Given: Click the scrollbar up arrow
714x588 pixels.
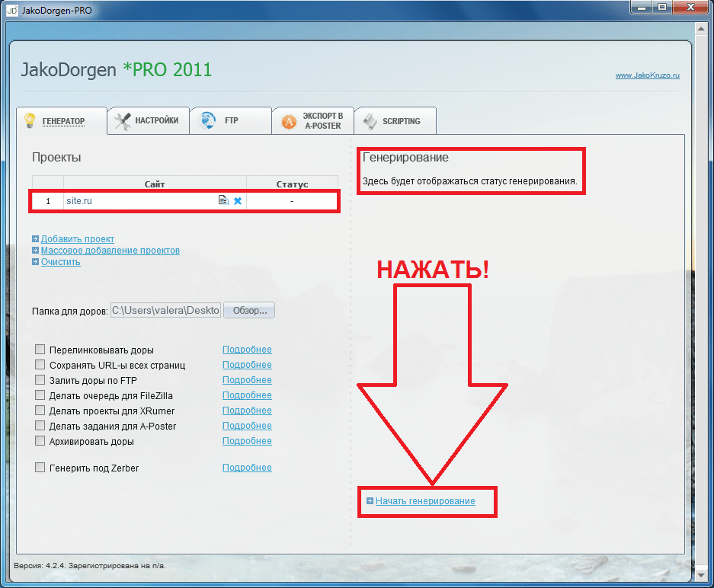Looking at the screenshot, I should pos(700,29).
